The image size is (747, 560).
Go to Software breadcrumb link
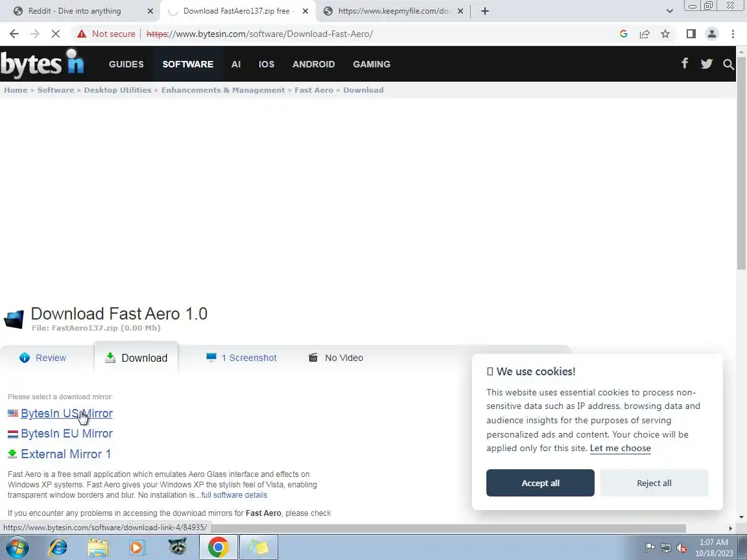tap(56, 90)
